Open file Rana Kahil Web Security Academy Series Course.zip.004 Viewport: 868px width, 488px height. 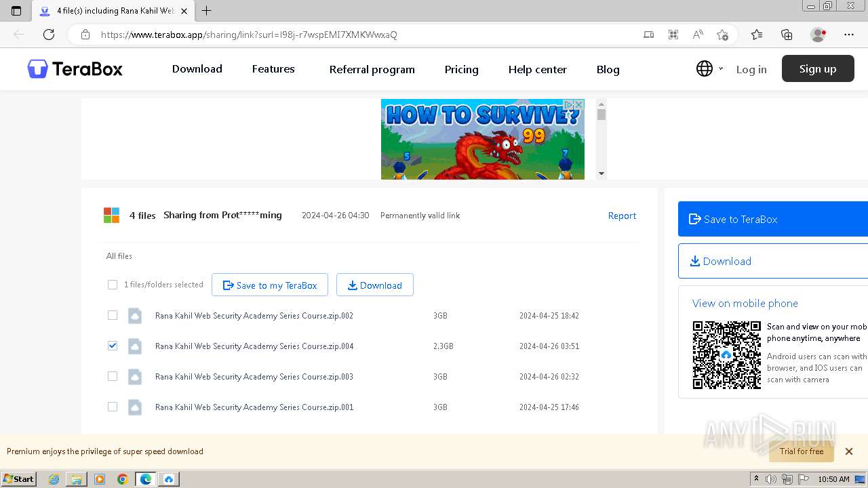click(x=254, y=346)
